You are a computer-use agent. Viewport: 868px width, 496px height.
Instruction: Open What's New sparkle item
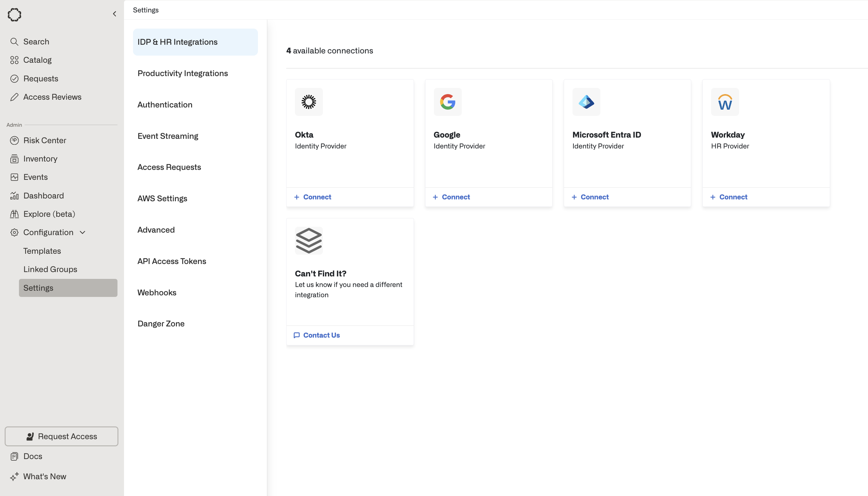coord(44,476)
